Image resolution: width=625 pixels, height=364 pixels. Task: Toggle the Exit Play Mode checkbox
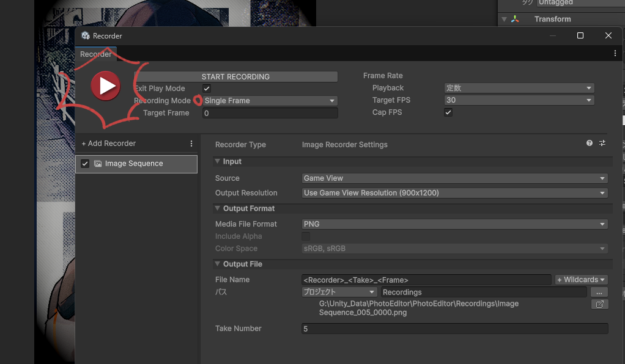pos(207,89)
